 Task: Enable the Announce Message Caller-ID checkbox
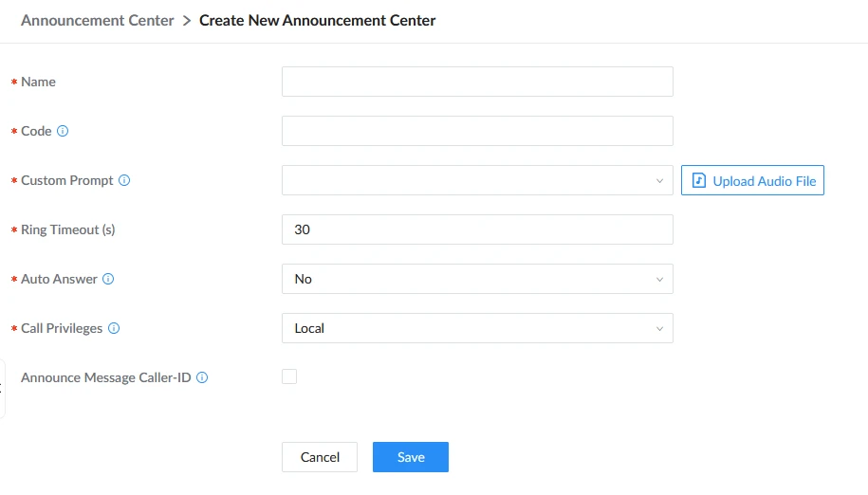289,376
